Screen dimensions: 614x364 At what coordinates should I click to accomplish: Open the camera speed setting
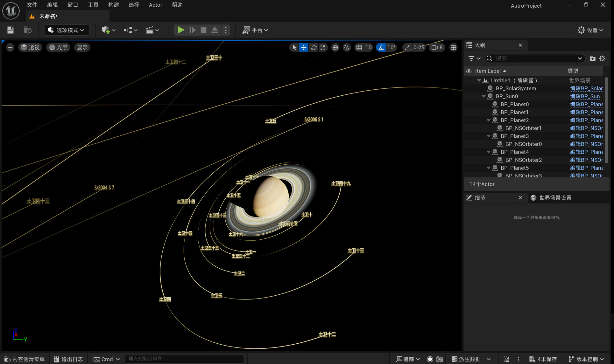(437, 47)
